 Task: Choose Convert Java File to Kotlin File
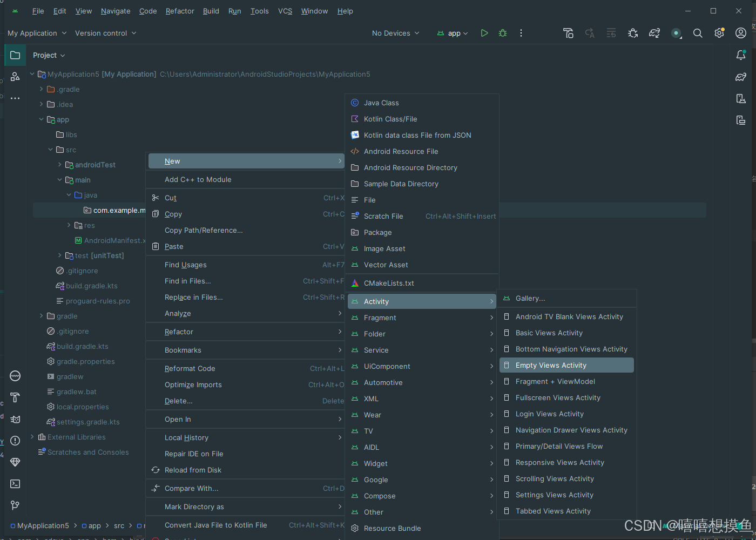tap(246, 525)
